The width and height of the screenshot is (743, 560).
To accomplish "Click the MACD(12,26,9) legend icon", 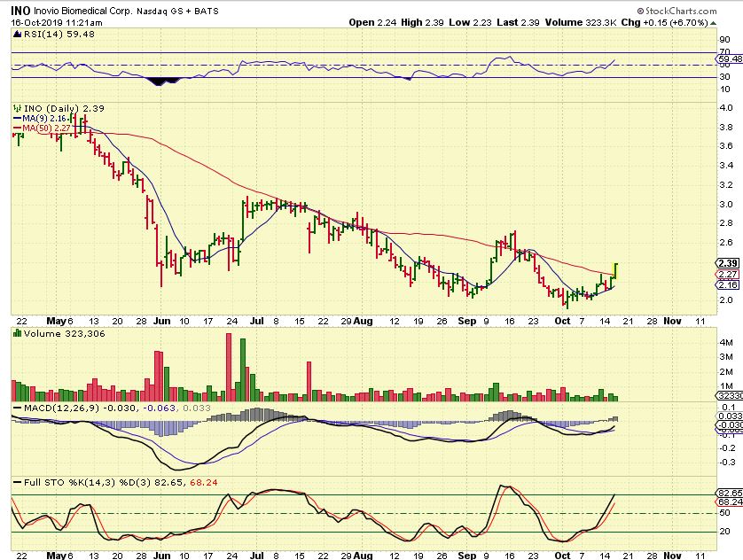I will [x=15, y=406].
